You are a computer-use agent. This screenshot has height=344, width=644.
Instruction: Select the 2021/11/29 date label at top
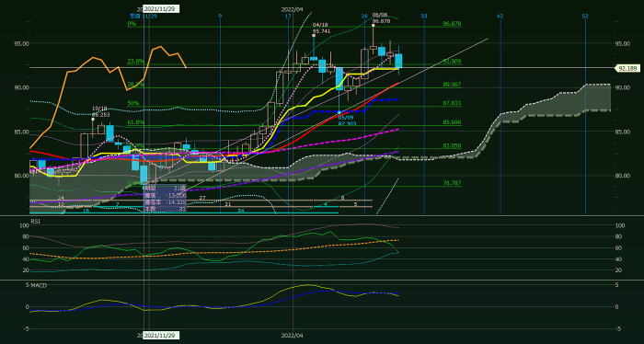click(x=161, y=8)
